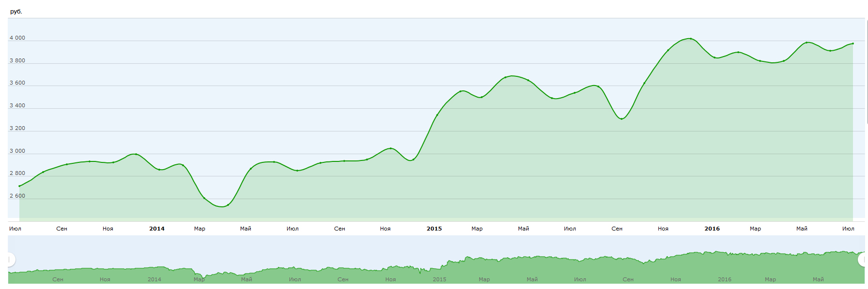Image resolution: width=868 pixels, height=289 pixels.
Task: Click the last data point on the line
Action: pyautogui.click(x=853, y=43)
